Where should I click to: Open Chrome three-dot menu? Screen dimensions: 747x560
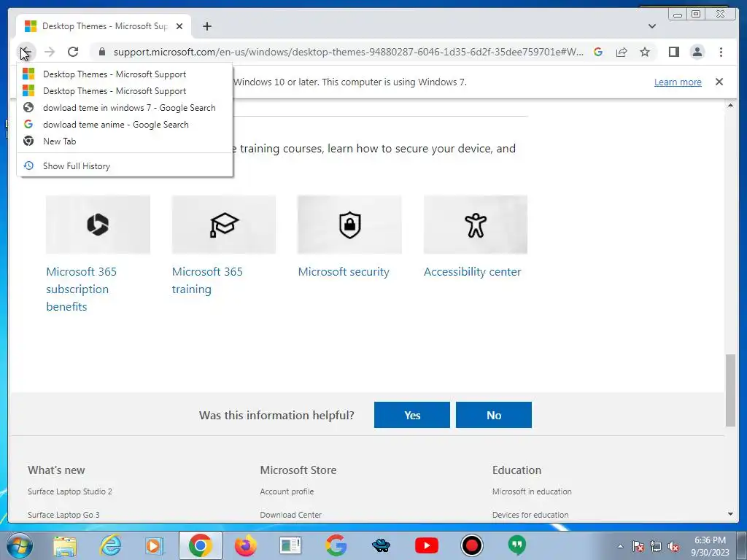721,52
